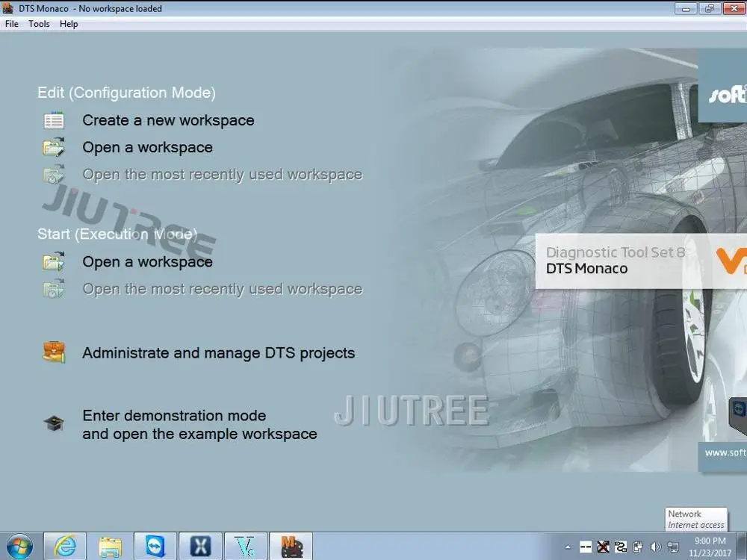Launch Internet Explorer from the taskbar

65,547
